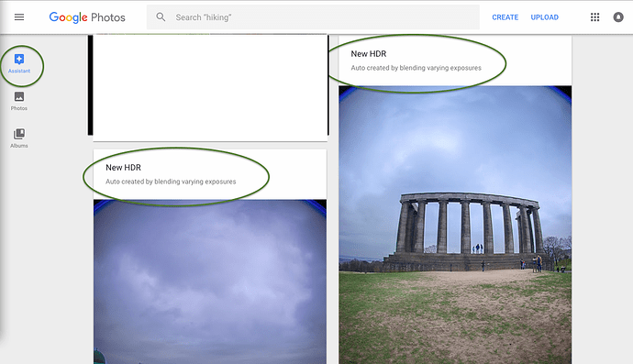Image resolution: width=633 pixels, height=364 pixels.
Task: Click the left card's New HDR title
Action: pyautogui.click(x=123, y=168)
